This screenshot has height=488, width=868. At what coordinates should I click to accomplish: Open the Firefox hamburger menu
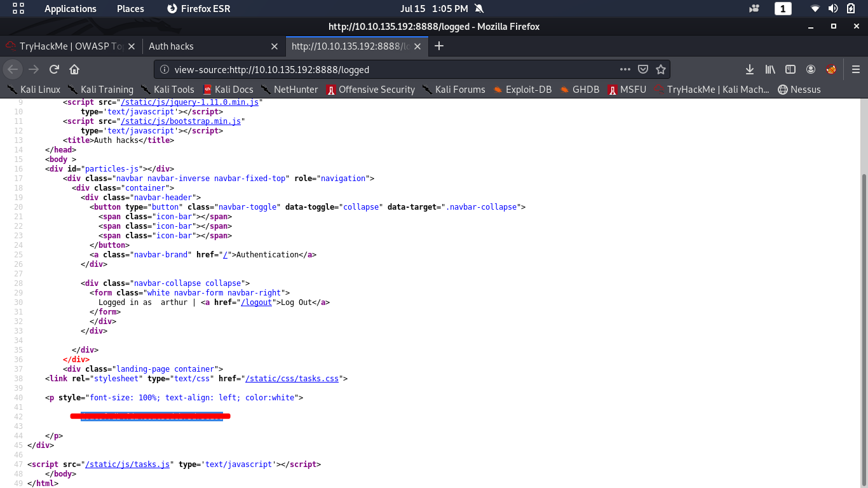pyautogui.click(x=856, y=69)
